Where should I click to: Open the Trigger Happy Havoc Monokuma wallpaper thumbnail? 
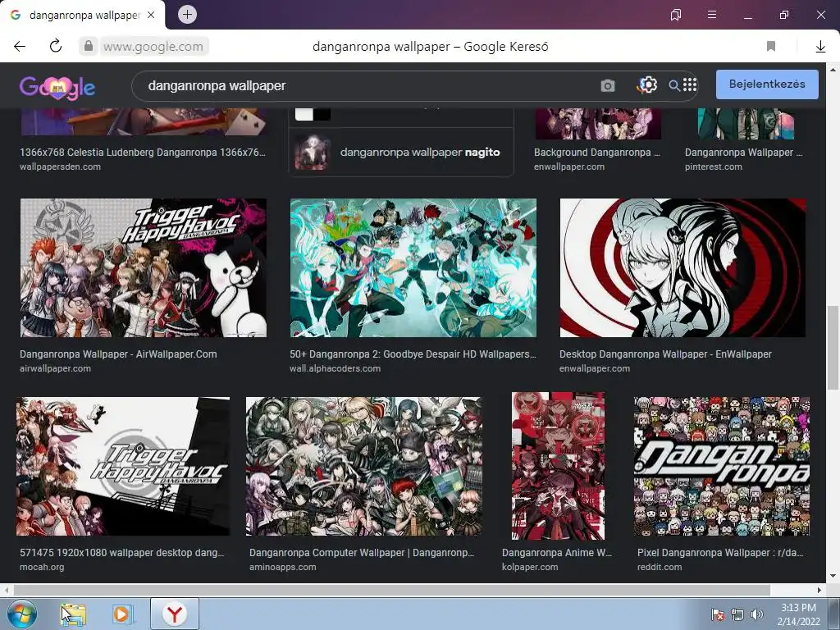point(143,268)
